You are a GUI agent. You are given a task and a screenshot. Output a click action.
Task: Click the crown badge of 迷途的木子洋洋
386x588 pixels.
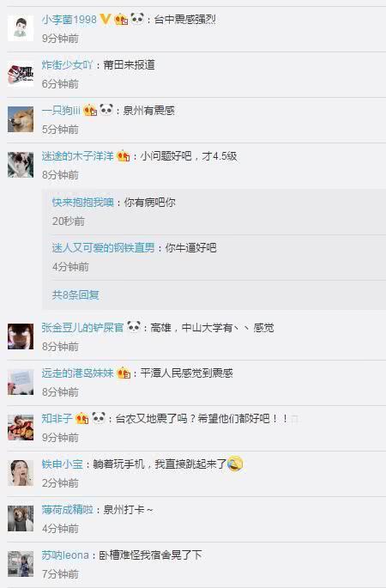[x=124, y=155]
